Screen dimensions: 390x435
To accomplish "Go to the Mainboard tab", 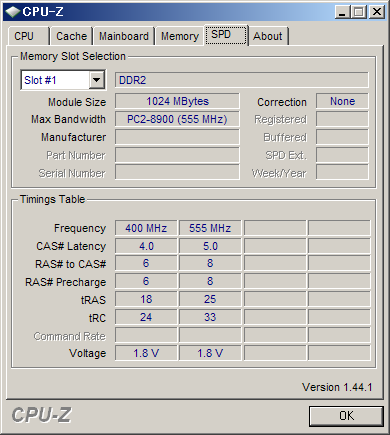I will click(x=124, y=36).
